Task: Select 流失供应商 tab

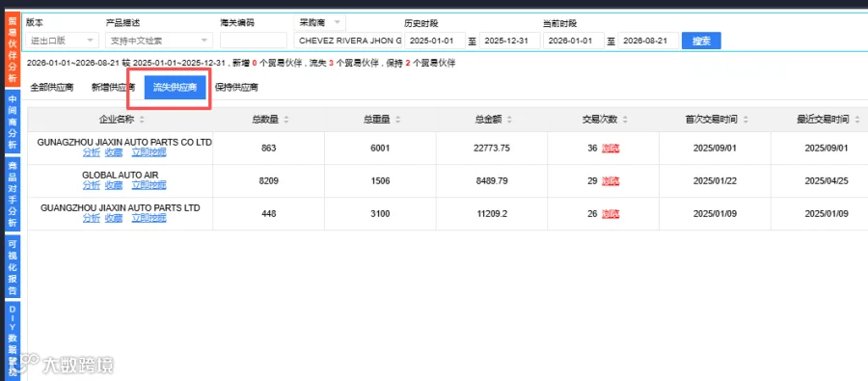Action: (x=175, y=88)
